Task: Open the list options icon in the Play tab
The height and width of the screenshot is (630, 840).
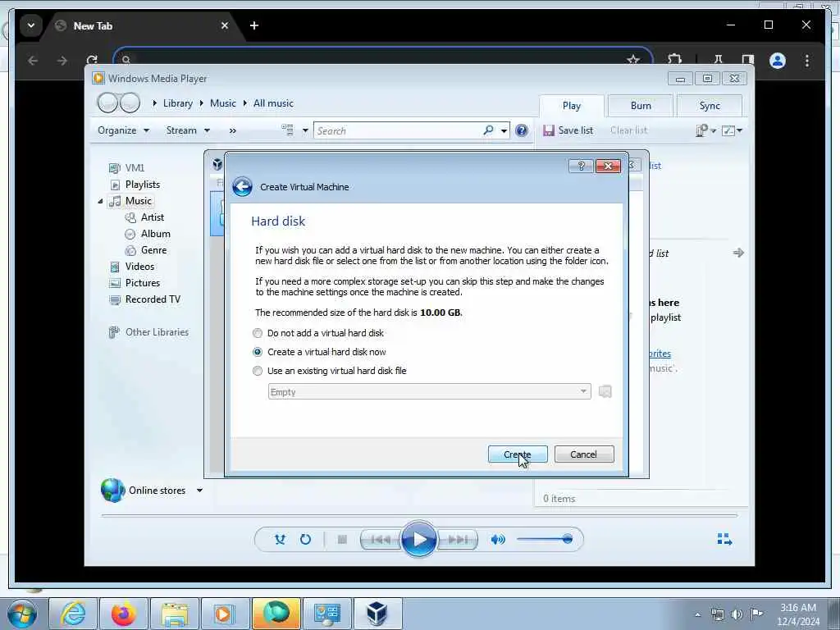Action: click(705, 130)
